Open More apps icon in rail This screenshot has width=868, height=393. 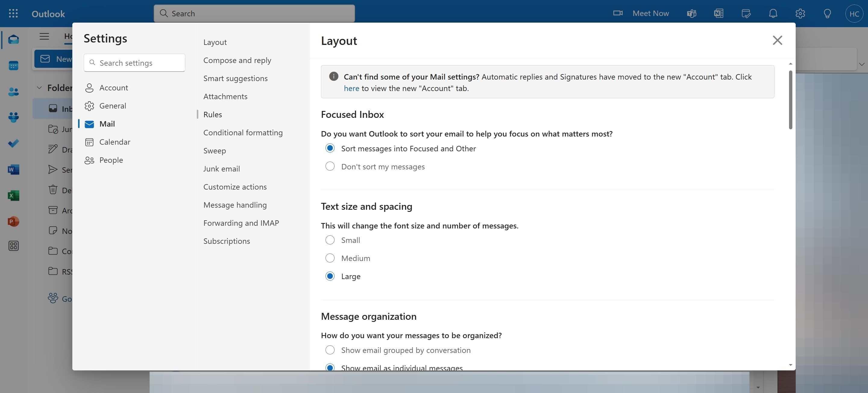point(14,246)
